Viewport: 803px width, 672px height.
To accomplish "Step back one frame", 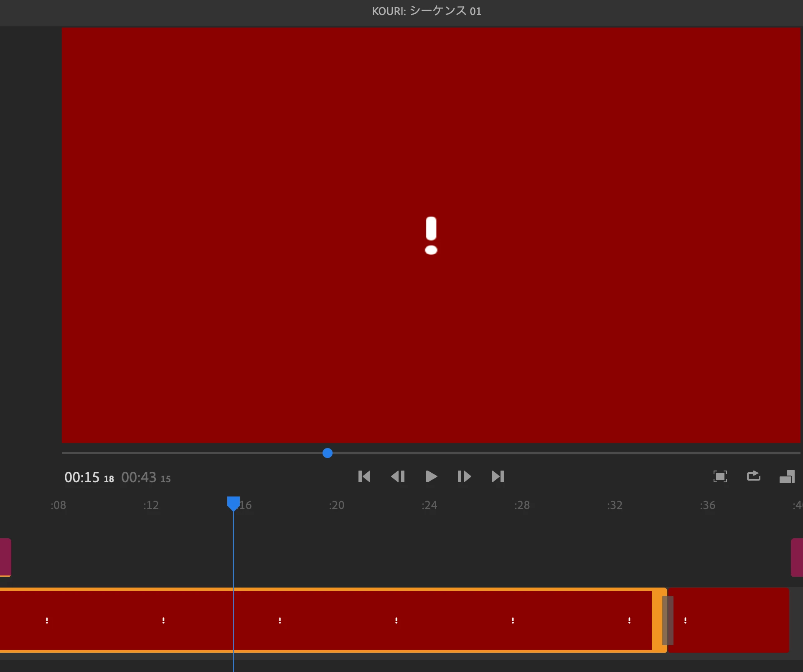I will 398,476.
